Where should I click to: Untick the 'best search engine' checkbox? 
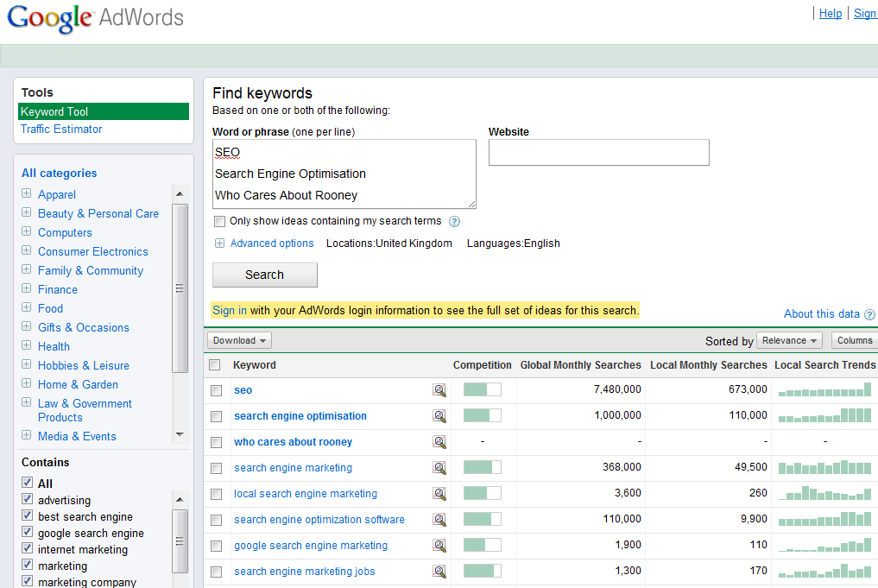click(x=27, y=515)
